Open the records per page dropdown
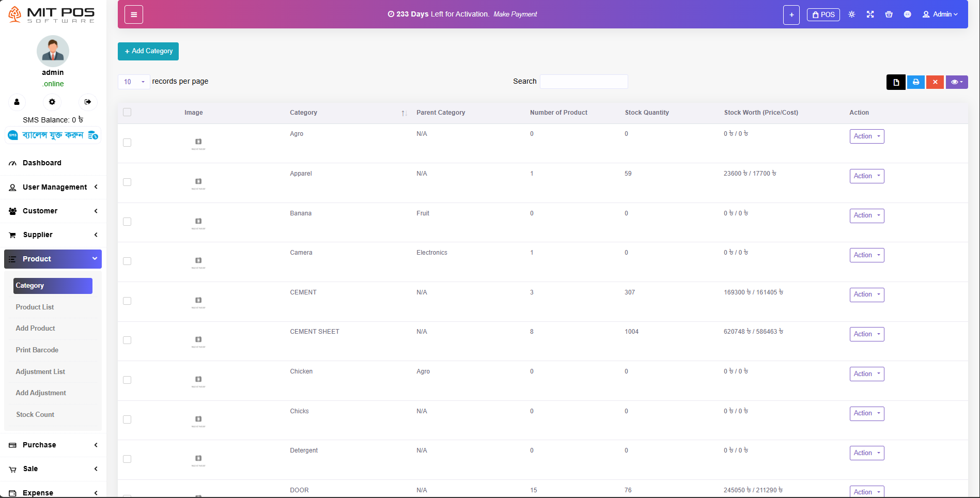 pos(134,82)
